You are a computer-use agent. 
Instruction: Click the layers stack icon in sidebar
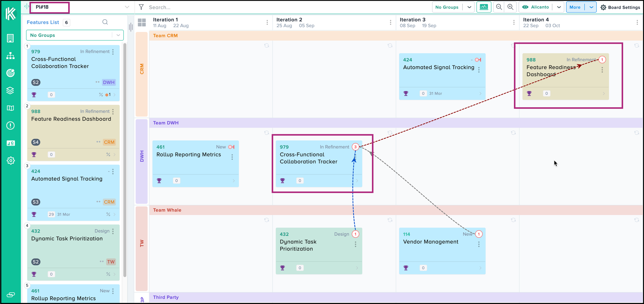pyautogui.click(x=11, y=90)
